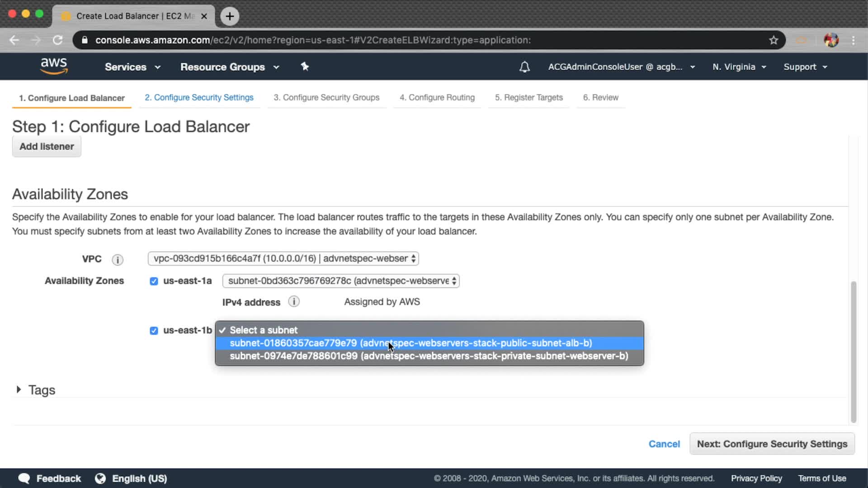Click the VPC info icon
The width and height of the screenshot is (868, 488).
click(118, 259)
